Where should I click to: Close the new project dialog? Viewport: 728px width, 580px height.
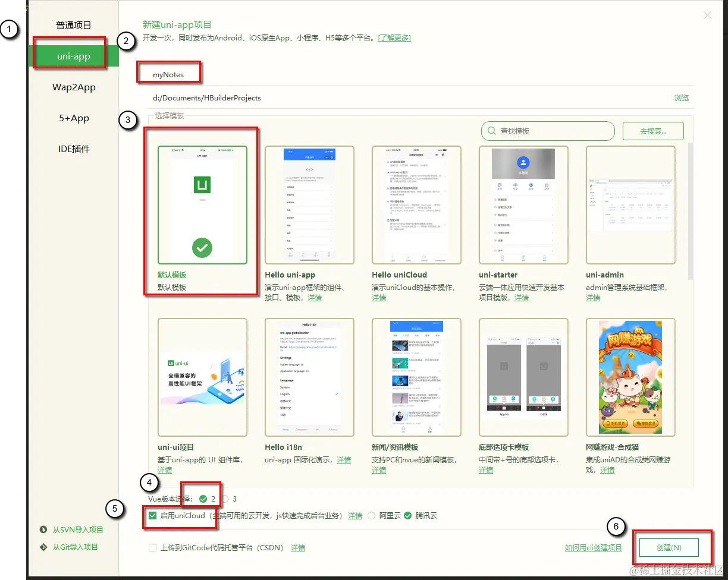pos(707,15)
